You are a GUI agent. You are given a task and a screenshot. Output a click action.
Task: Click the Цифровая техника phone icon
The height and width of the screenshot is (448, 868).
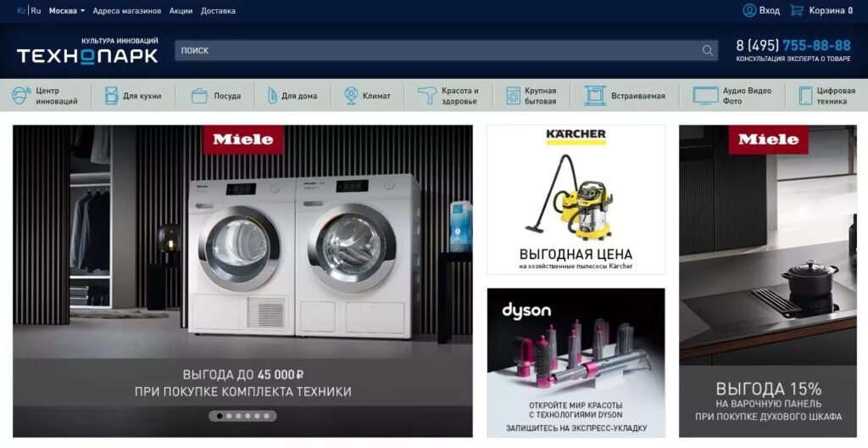805,95
